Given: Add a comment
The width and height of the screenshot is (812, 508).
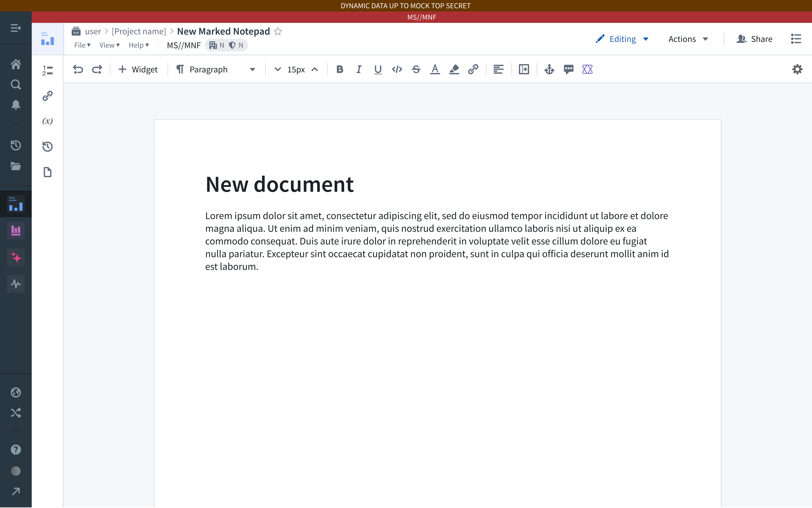Looking at the screenshot, I should 568,69.
